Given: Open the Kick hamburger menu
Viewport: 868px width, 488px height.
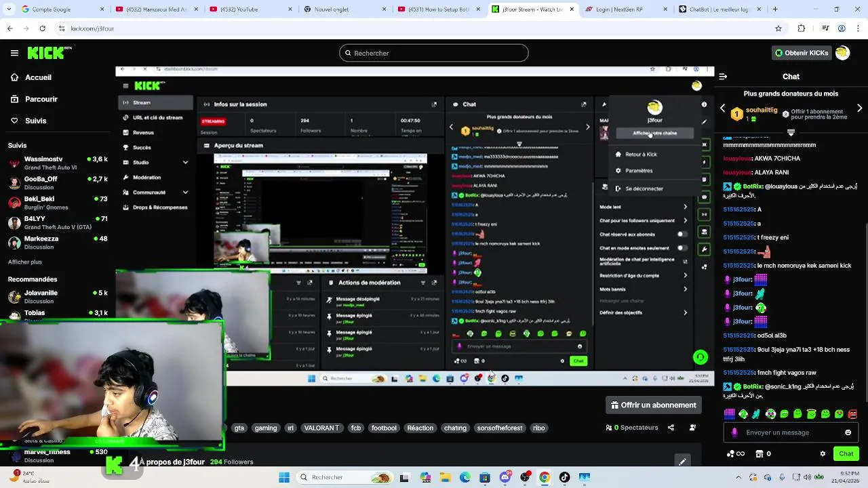Looking at the screenshot, I should click(14, 53).
